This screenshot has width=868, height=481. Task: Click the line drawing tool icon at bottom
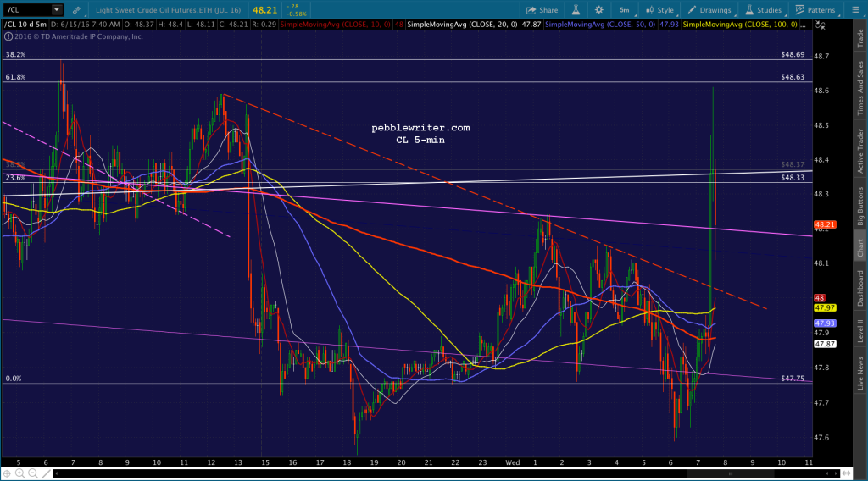47,473
